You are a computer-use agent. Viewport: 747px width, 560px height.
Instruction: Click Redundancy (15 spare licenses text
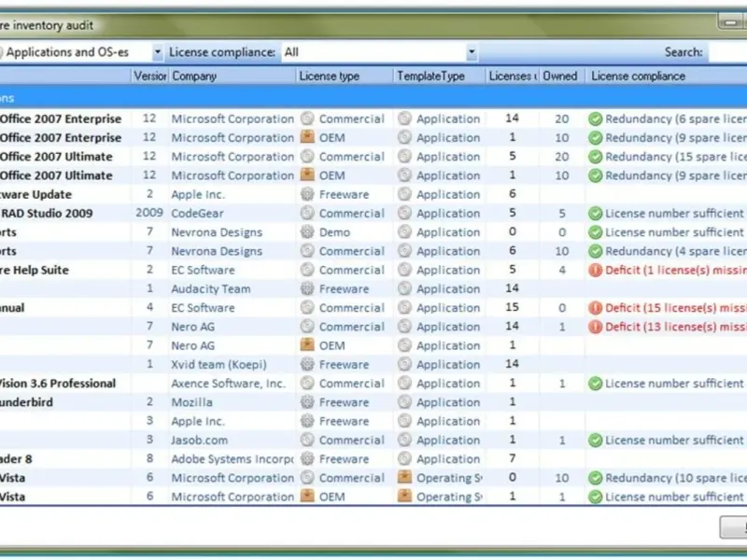[676, 157]
